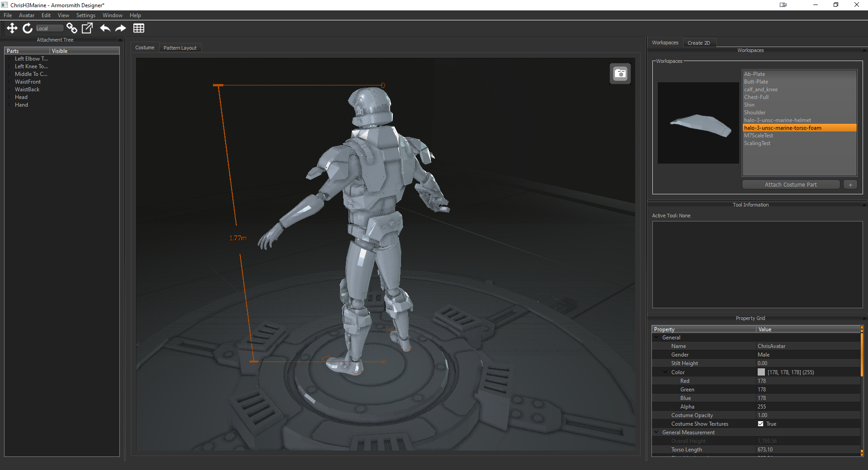Click the workspace part preview thumbnail

coord(698,123)
